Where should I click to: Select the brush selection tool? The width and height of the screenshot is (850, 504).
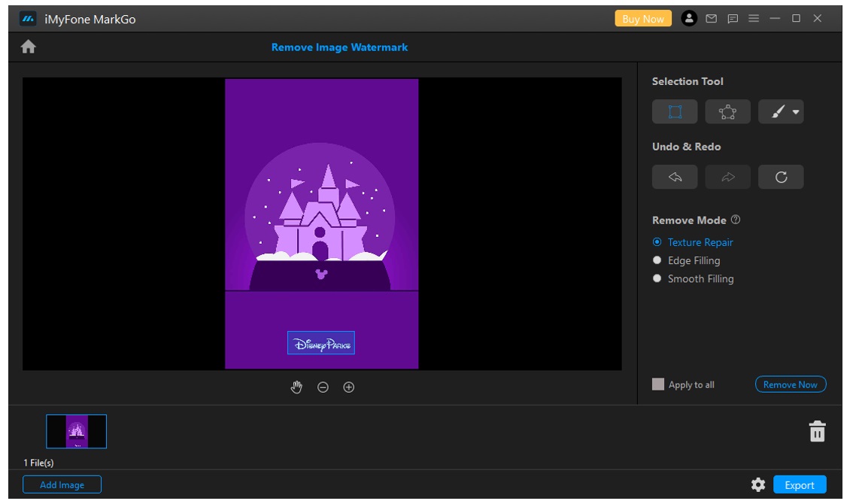point(778,111)
